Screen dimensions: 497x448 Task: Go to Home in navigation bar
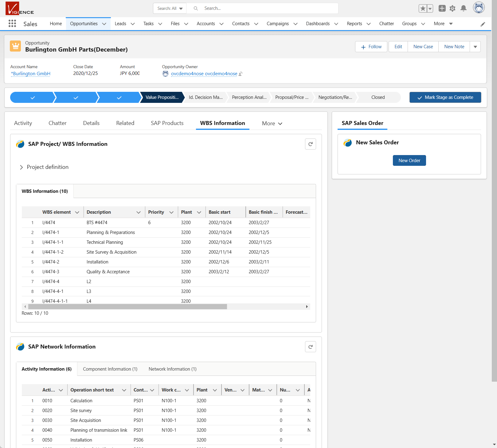pyautogui.click(x=56, y=24)
